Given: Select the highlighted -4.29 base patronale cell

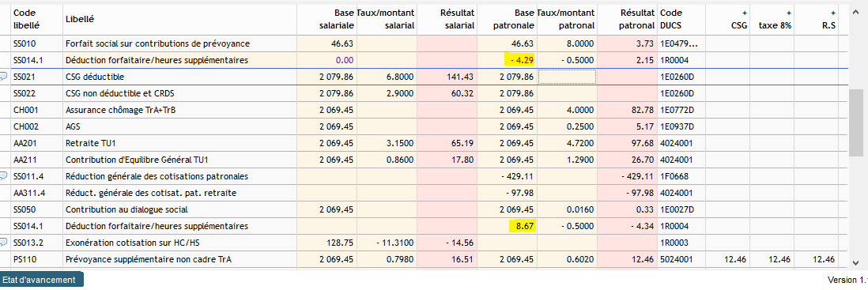Looking at the screenshot, I should [520, 59].
